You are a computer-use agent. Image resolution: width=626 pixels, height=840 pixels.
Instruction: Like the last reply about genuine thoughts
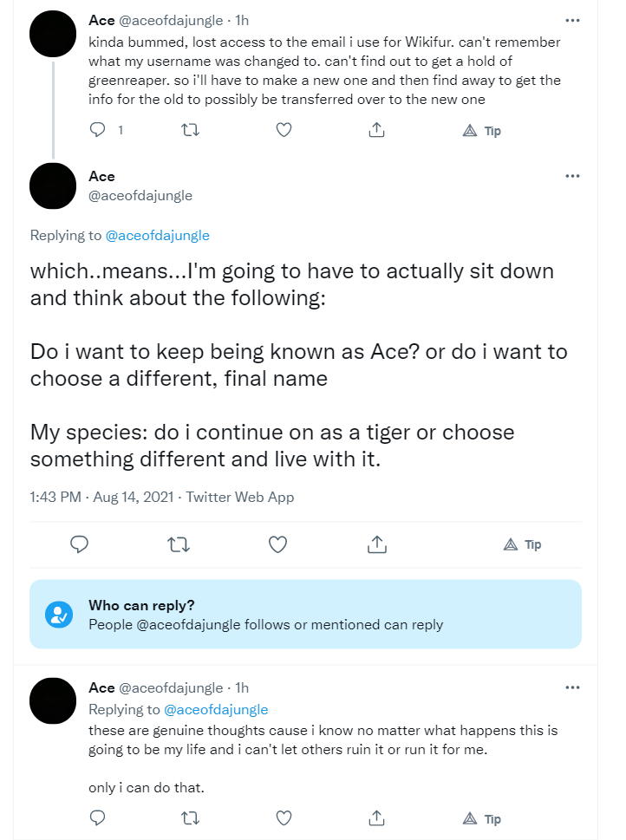pos(284,818)
